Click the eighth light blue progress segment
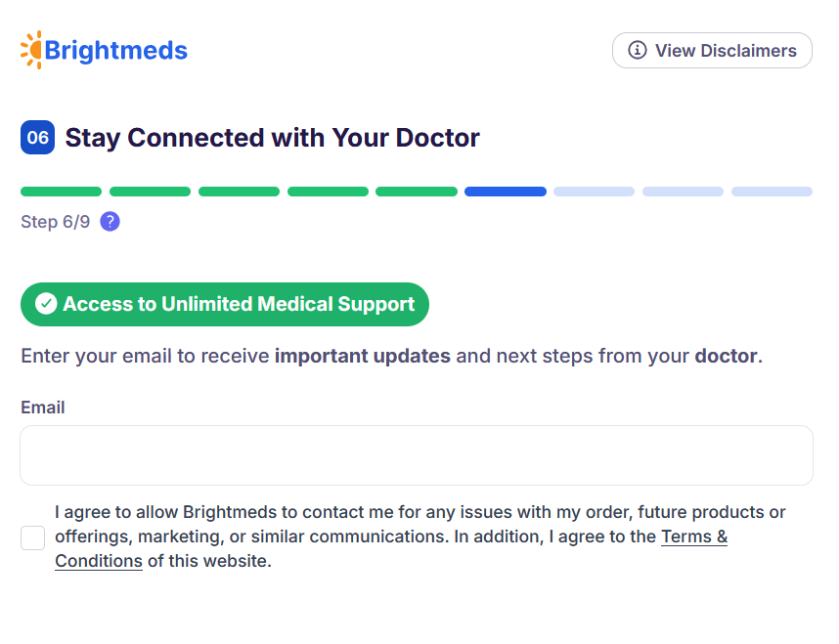Viewport: 839px width, 644px height. point(683,192)
